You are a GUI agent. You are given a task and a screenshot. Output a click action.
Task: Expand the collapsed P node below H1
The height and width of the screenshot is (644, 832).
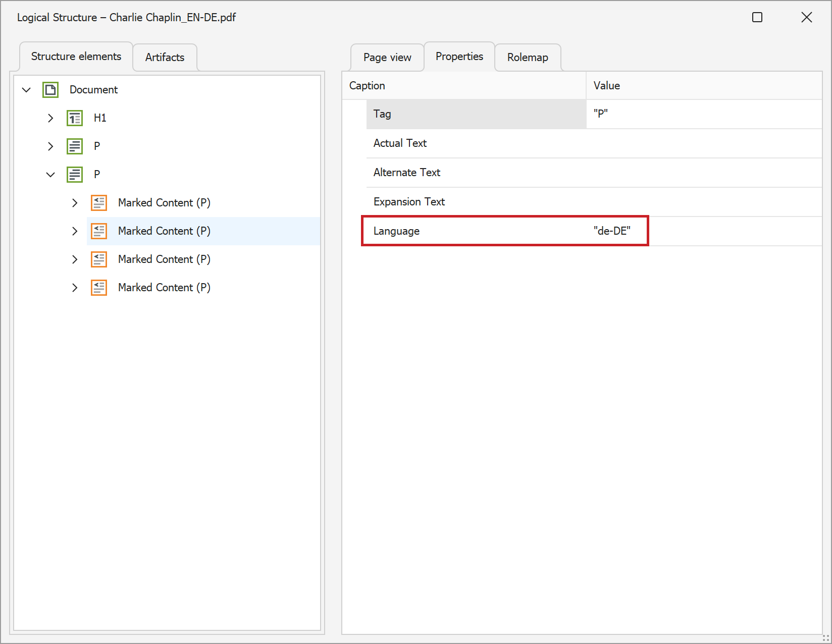click(x=50, y=146)
